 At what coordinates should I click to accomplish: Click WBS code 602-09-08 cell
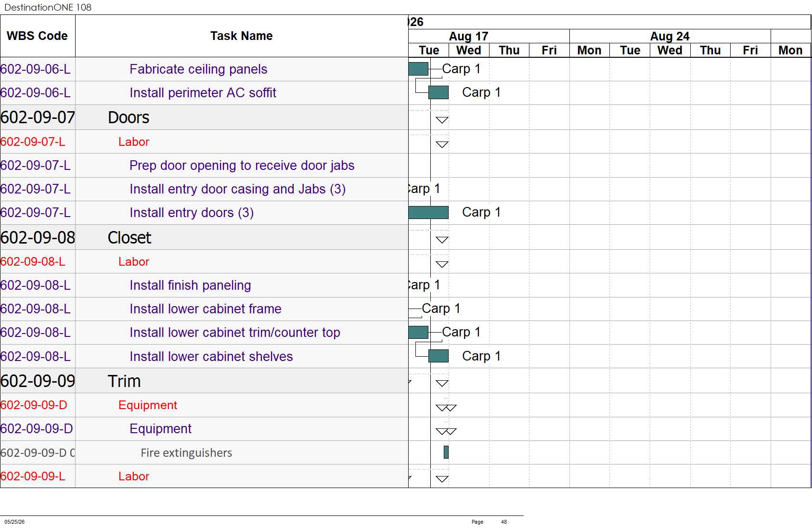pyautogui.click(x=38, y=237)
